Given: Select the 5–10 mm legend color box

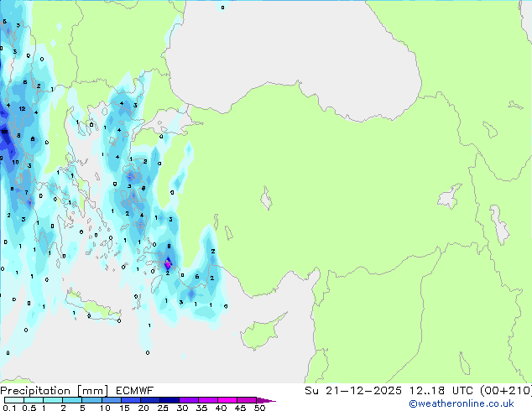Looking at the screenshot, I should click(x=91, y=400).
